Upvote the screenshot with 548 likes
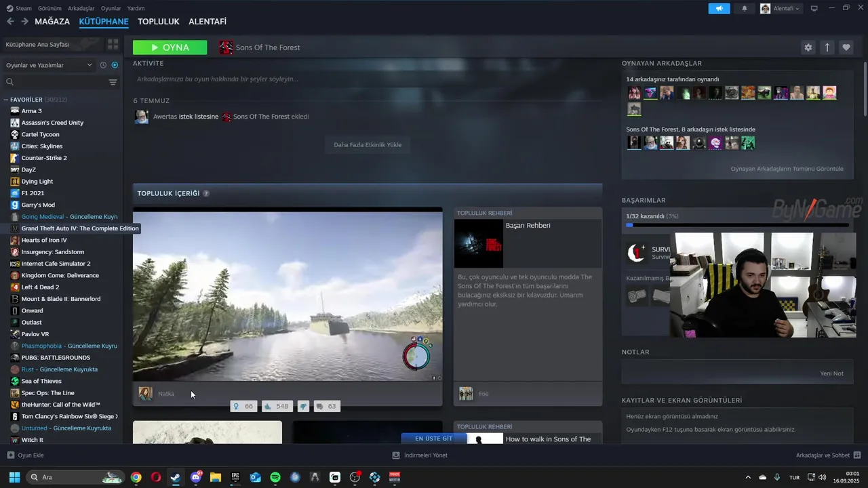 (277, 406)
